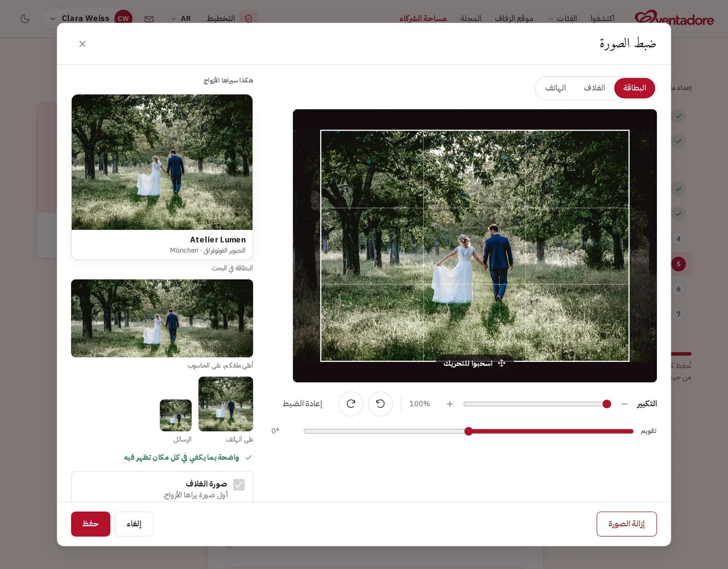This screenshot has height=569, width=728.
Task: Click inside the crop frame image
Action: (475, 246)
